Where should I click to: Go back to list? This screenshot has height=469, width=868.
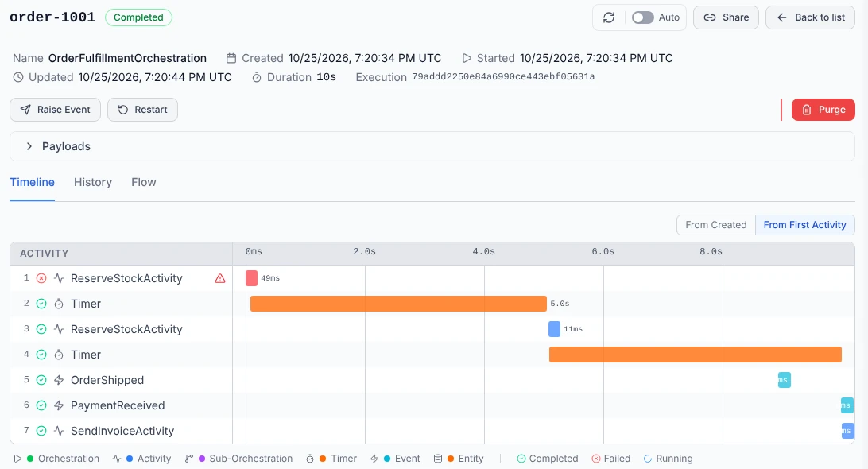(x=810, y=17)
